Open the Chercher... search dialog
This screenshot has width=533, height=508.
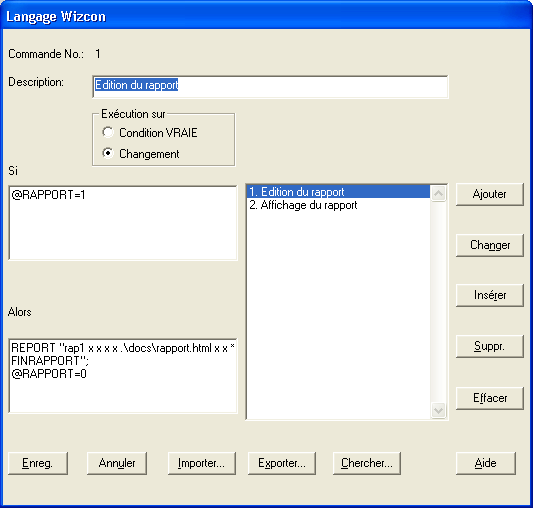tap(367, 463)
